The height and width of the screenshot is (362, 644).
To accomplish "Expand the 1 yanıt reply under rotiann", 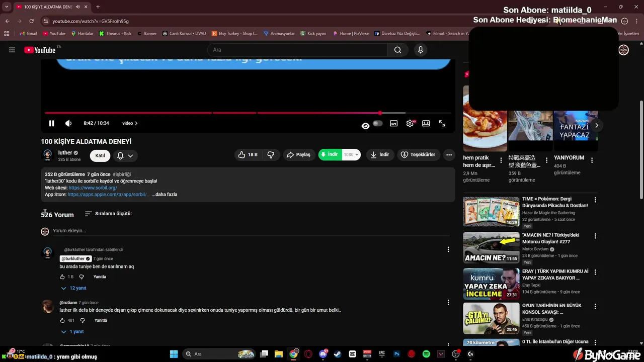I will click(72, 332).
